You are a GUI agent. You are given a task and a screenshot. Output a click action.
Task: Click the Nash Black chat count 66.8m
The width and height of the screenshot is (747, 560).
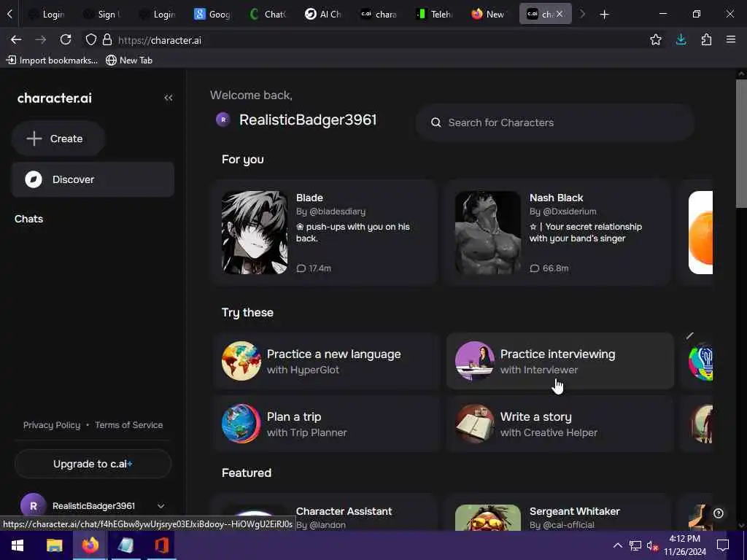pyautogui.click(x=549, y=268)
